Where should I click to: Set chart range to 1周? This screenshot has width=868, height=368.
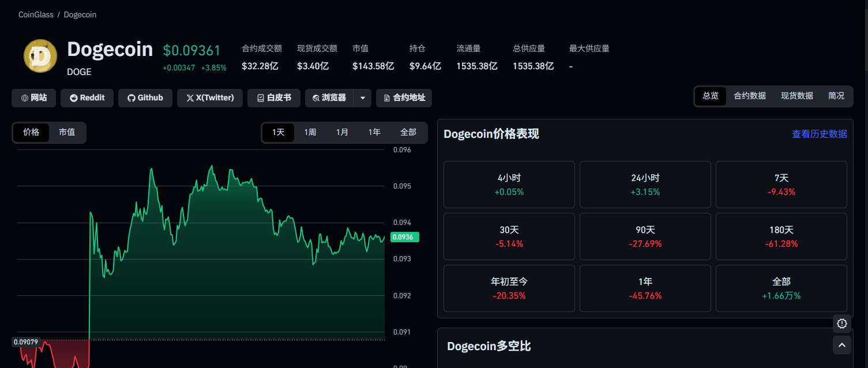(310, 132)
